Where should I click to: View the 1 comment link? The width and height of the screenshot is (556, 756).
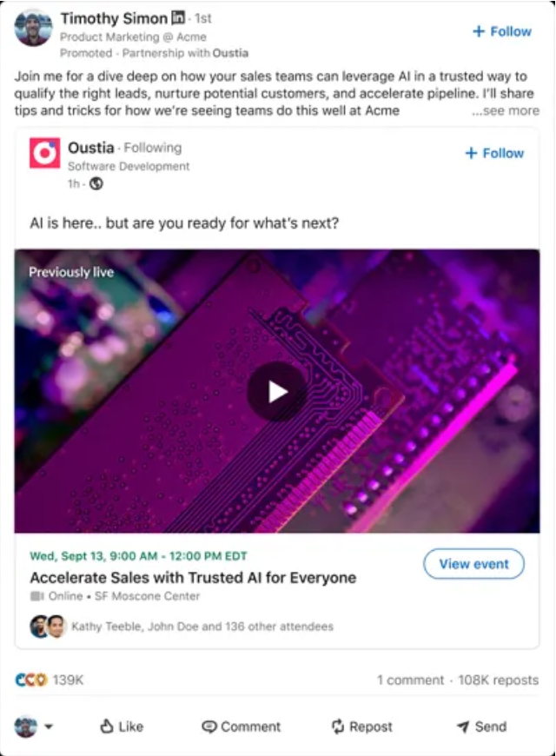click(410, 680)
